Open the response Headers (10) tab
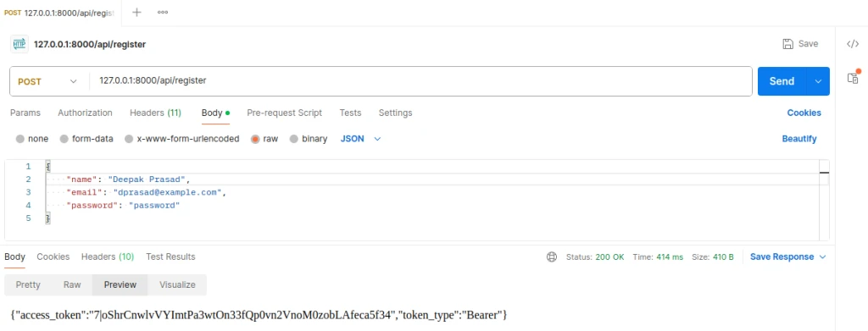The width and height of the screenshot is (868, 331). pyautogui.click(x=108, y=257)
